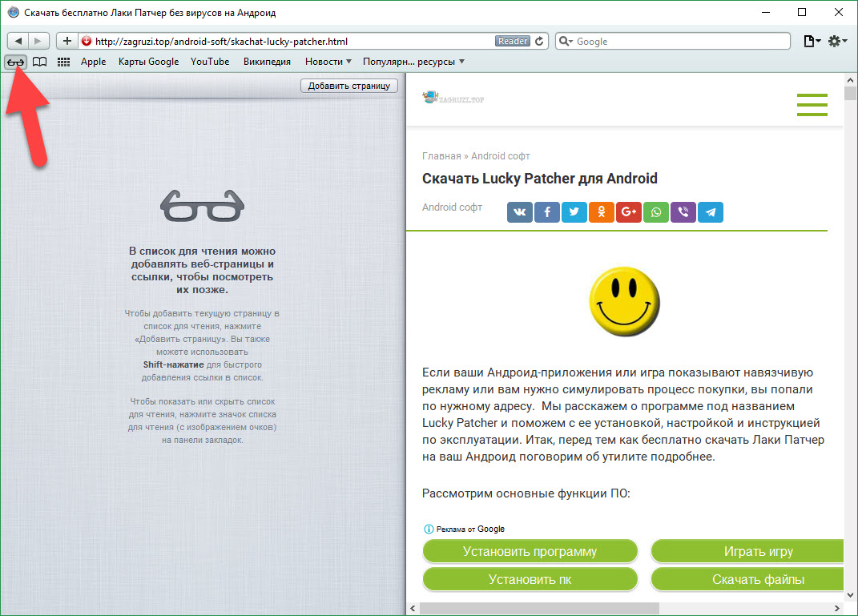Share via the Facebook icon
Screen dimensions: 858x616
coord(547,211)
